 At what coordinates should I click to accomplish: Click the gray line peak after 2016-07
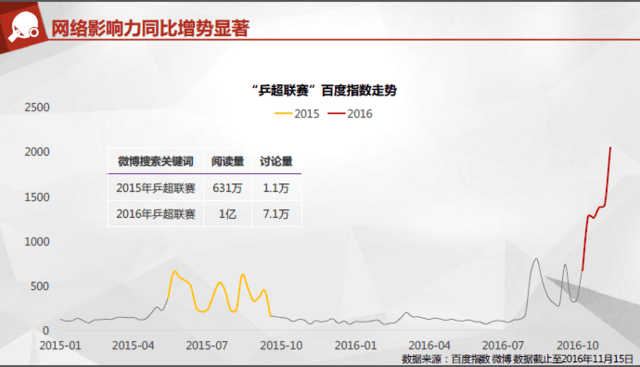[536, 259]
